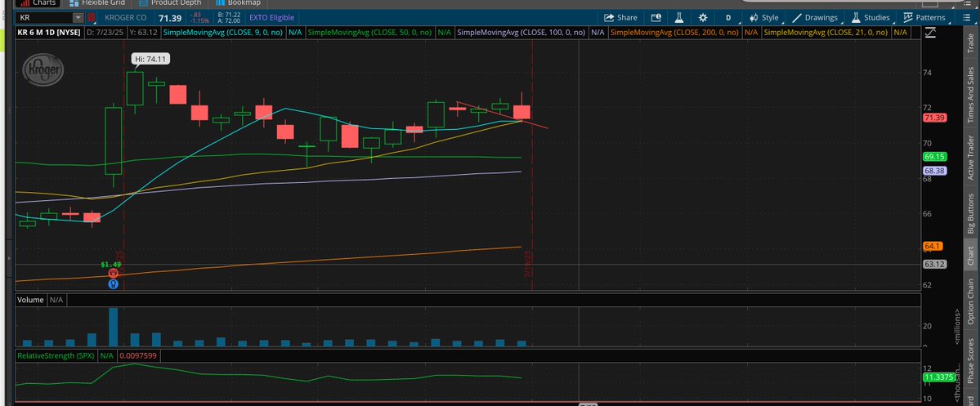980x406 pixels.
Task: Click the 68.38 axis price label
Action: (x=933, y=171)
